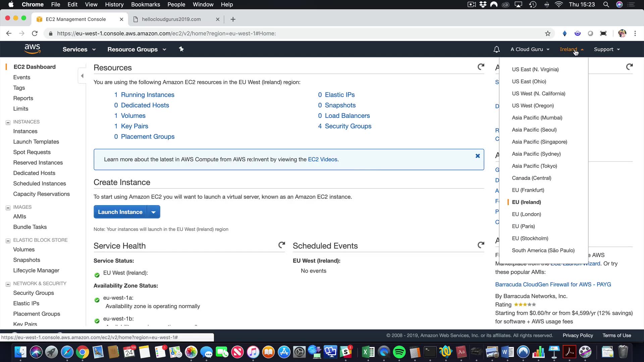Screen dimensions: 644x362
Task: Open the Running Instances link
Action: (147, 95)
